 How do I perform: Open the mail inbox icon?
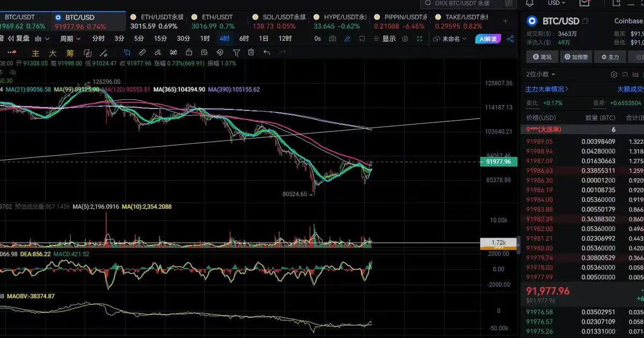pyautogui.click(x=585, y=3)
